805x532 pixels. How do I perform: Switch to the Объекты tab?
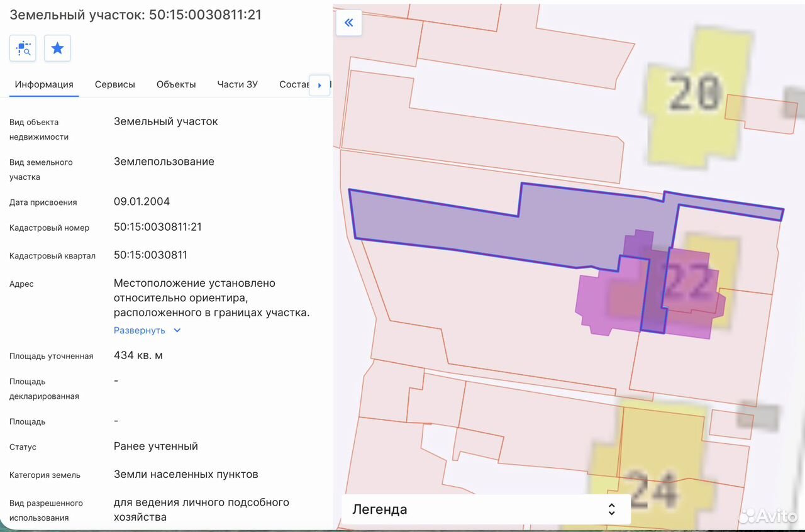coord(176,84)
